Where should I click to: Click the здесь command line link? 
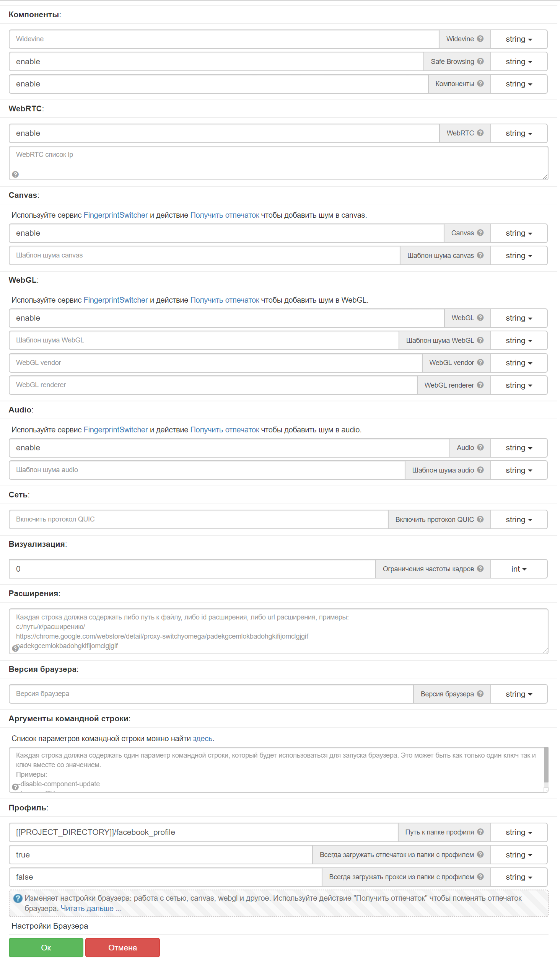point(202,739)
